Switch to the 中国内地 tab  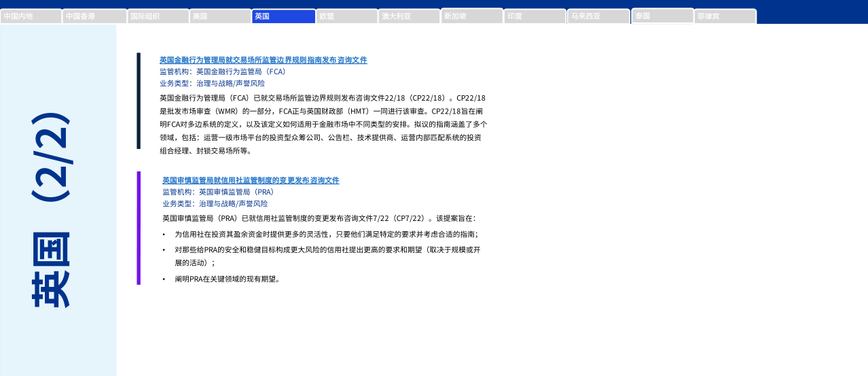31,16
